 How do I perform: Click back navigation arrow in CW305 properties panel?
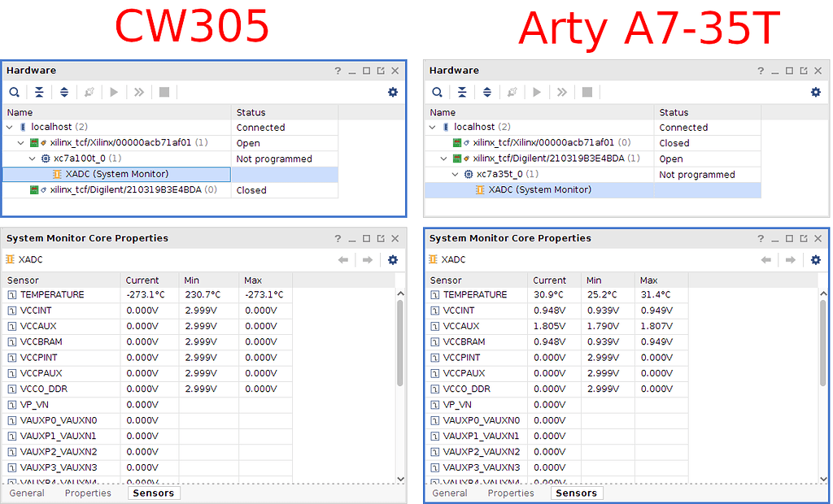(342, 259)
